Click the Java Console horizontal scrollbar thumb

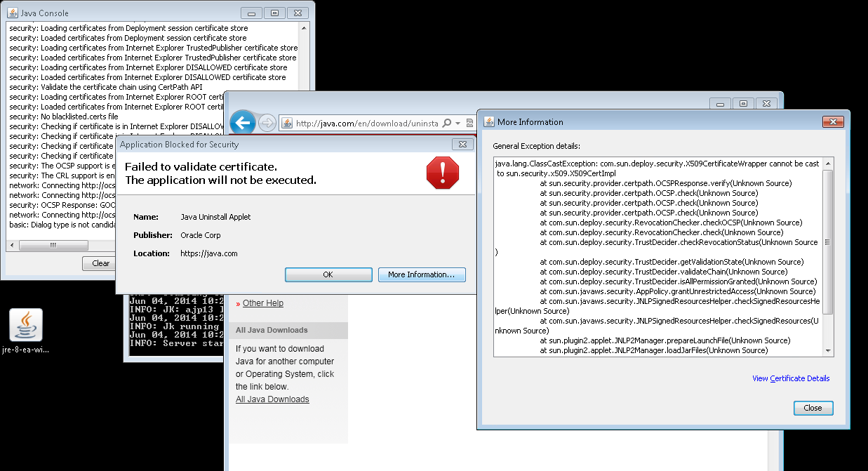click(x=53, y=246)
